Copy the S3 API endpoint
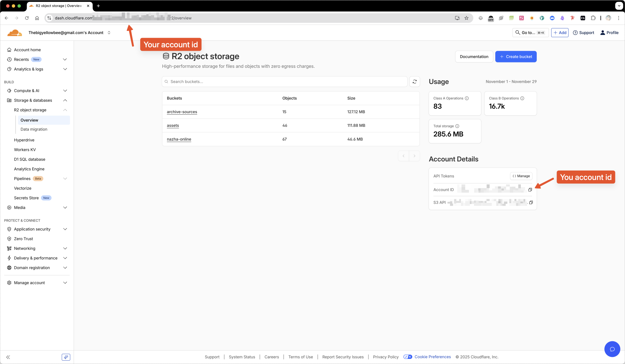 coord(531,202)
